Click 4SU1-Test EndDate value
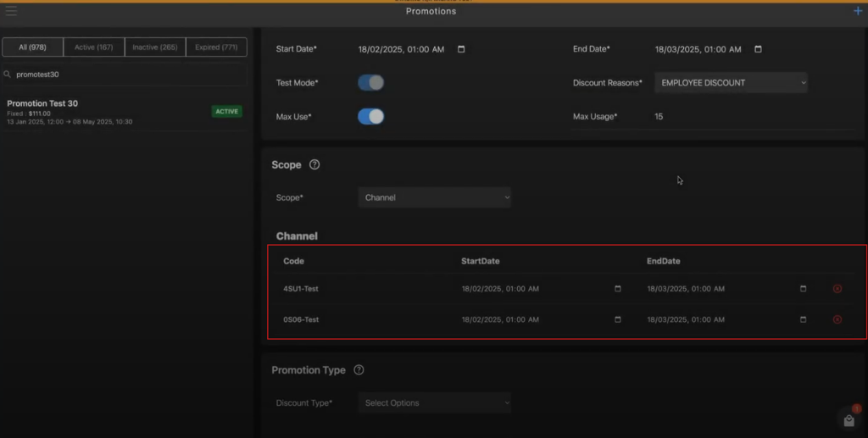Image resolution: width=868 pixels, height=438 pixels. (x=686, y=289)
